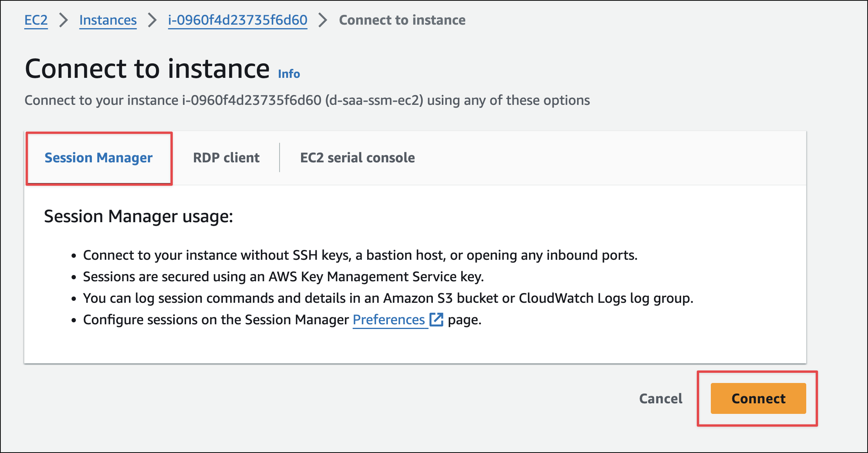Open instance i-0960f4d23735f6d60 breadcrumb link
This screenshot has width=868, height=453.
(237, 20)
